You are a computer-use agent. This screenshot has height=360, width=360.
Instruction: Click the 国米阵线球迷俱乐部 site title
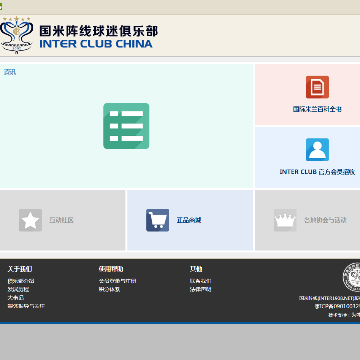[x=99, y=31]
